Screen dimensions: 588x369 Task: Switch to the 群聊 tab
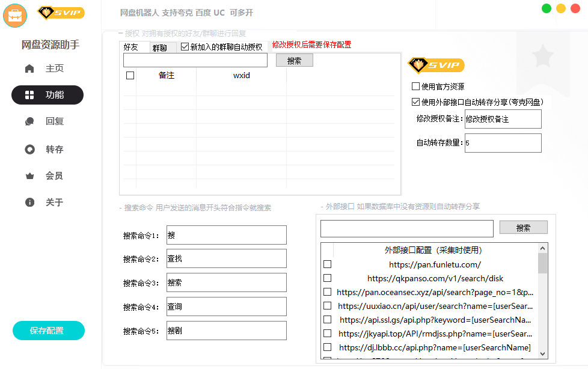(x=160, y=47)
